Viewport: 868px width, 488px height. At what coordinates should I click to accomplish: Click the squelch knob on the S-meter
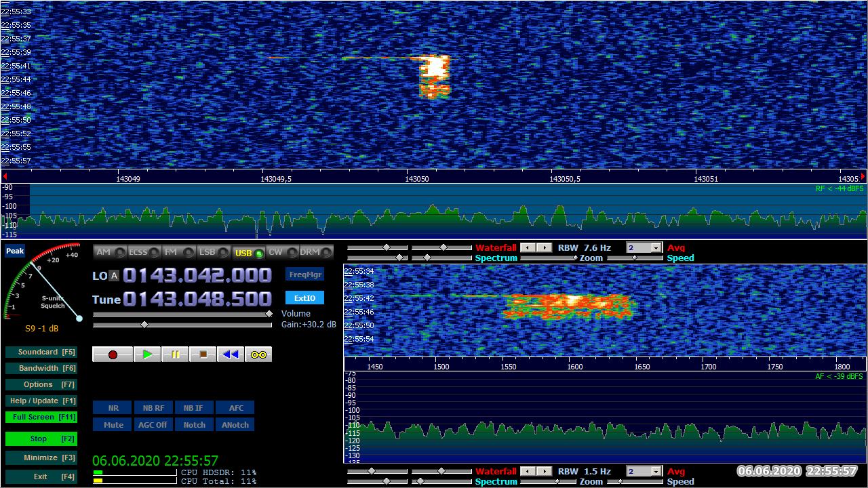click(79, 318)
